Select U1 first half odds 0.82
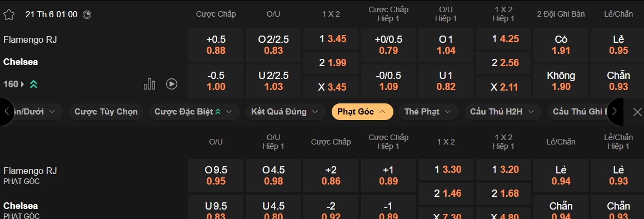This screenshot has width=644, height=219. (446, 81)
